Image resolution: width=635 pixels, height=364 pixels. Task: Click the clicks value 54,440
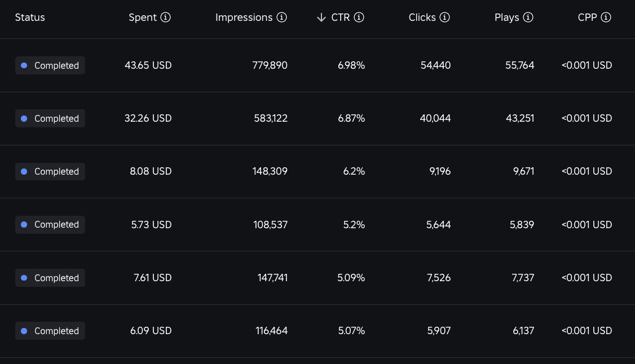[436, 65]
